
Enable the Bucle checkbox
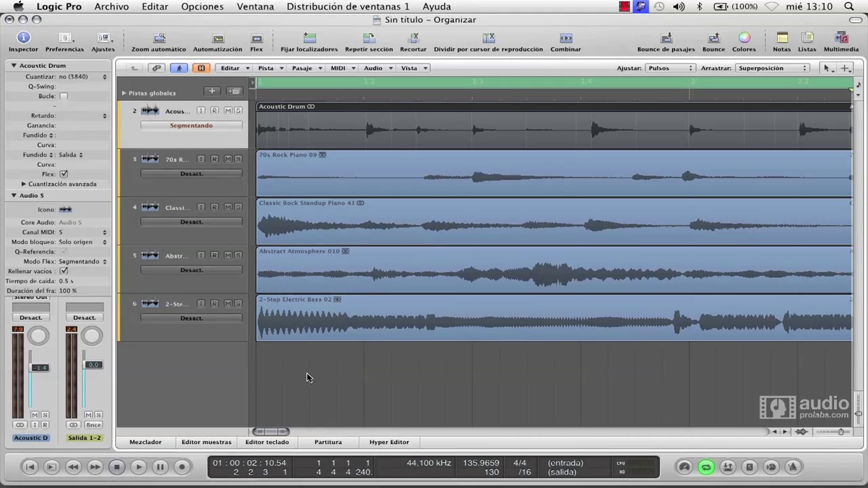pyautogui.click(x=64, y=96)
